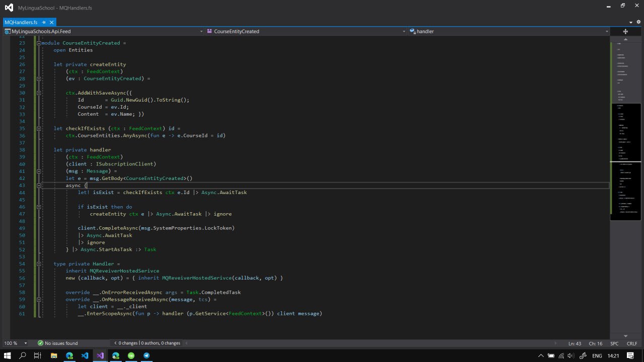The image size is (644, 362).
Task: Open the handler member dropdown
Action: 508,31
